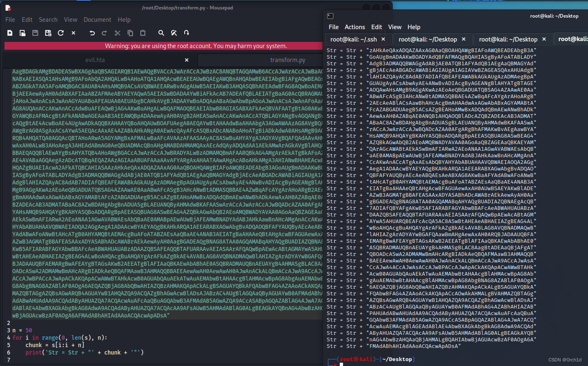Click the Save As toolbar icon

click(x=48, y=33)
